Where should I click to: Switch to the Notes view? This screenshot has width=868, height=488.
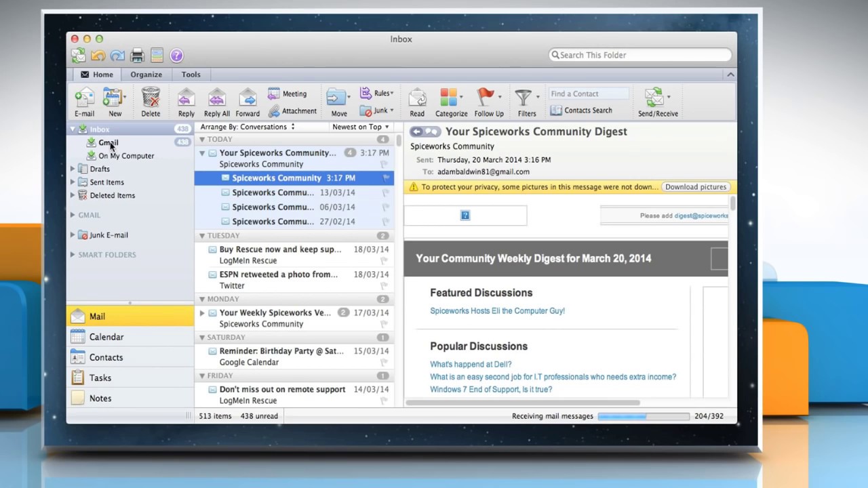130,398
